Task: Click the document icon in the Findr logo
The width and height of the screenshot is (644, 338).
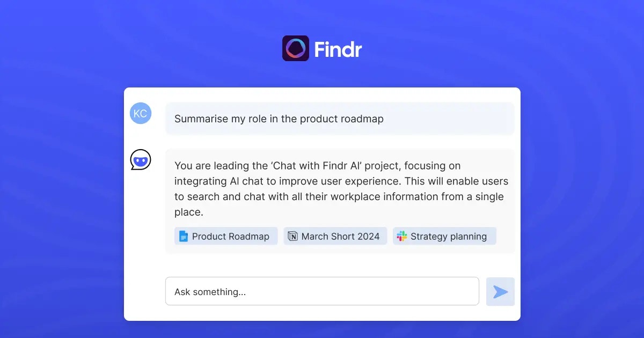Action: [296, 48]
